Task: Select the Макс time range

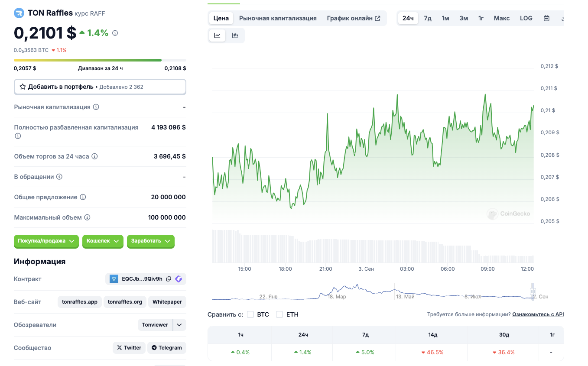Action: [502, 18]
